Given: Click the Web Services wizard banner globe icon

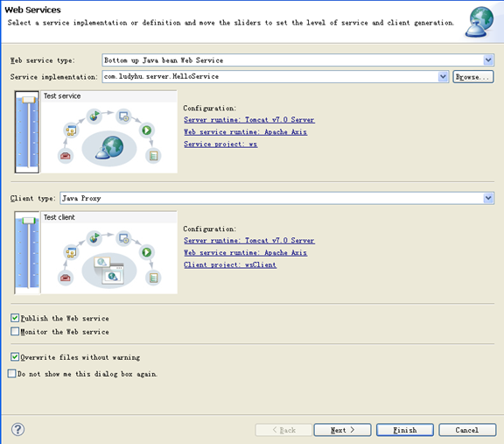Looking at the screenshot, I should (479, 22).
